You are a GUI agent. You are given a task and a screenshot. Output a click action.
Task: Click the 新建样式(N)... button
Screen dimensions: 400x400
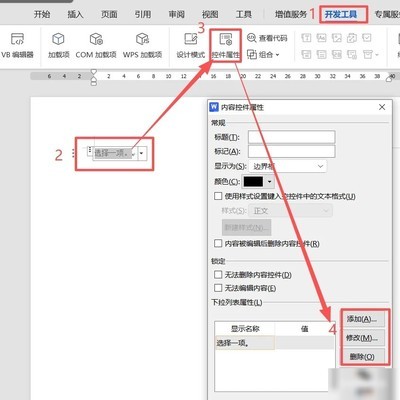(x=247, y=228)
